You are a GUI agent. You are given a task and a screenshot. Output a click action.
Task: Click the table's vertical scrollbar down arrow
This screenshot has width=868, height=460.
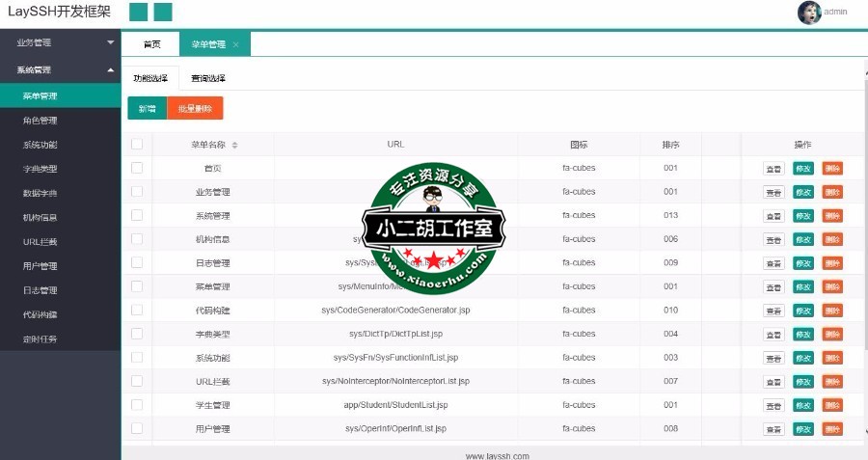click(864, 432)
